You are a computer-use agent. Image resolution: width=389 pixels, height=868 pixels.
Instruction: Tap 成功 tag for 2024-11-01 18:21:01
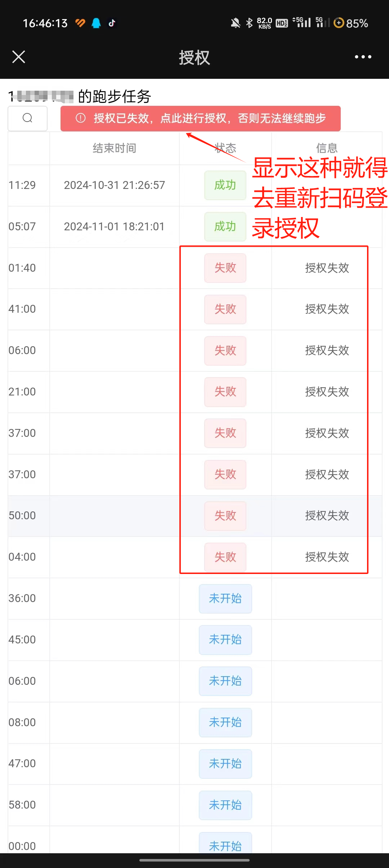click(225, 227)
